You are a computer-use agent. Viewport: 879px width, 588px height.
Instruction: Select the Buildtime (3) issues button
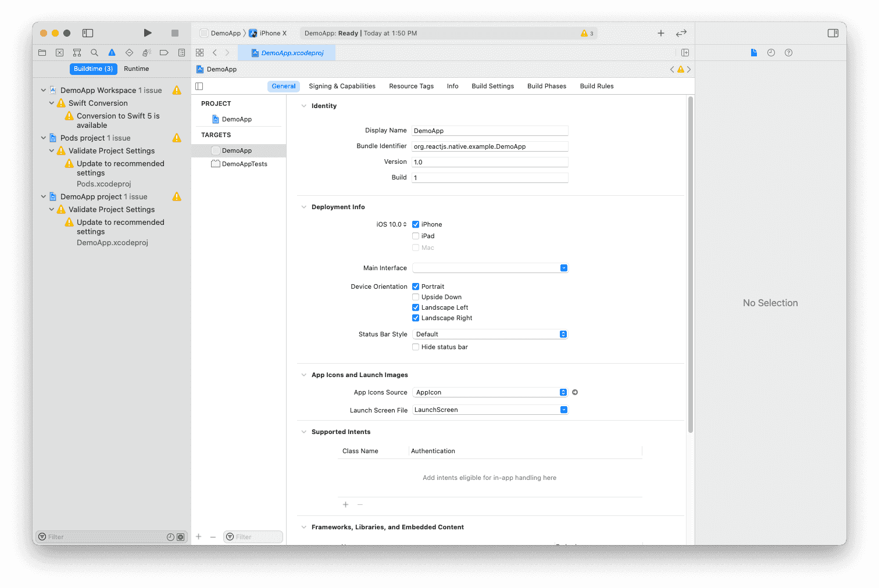point(94,69)
